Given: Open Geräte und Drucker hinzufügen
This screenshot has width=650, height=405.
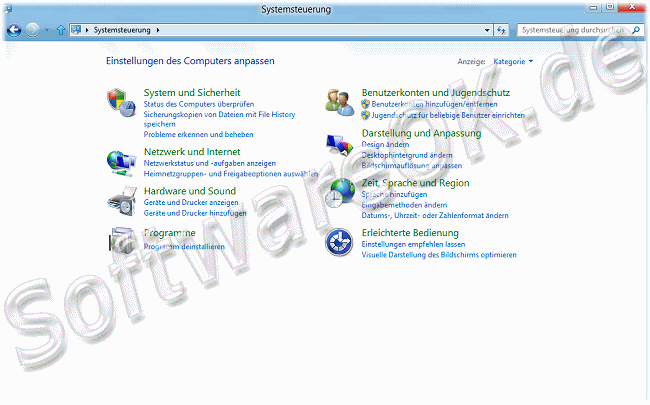Looking at the screenshot, I should click(x=195, y=213).
